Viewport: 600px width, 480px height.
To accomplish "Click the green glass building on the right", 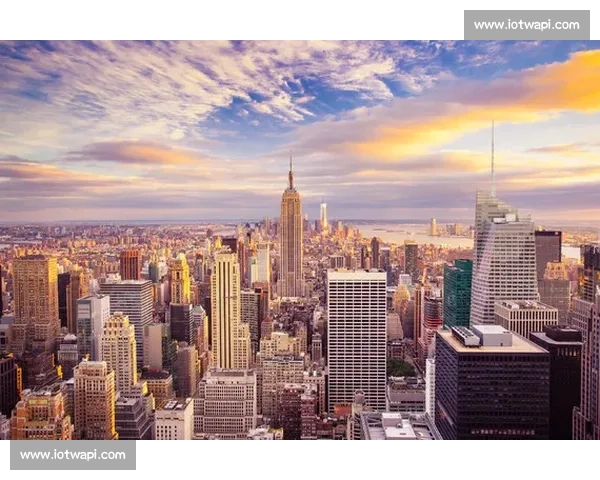I will pyautogui.click(x=458, y=292).
